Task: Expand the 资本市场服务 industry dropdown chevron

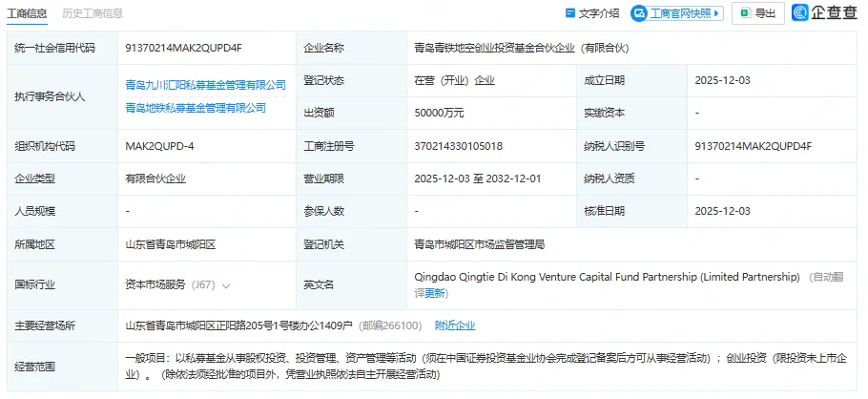Action: click(x=227, y=284)
